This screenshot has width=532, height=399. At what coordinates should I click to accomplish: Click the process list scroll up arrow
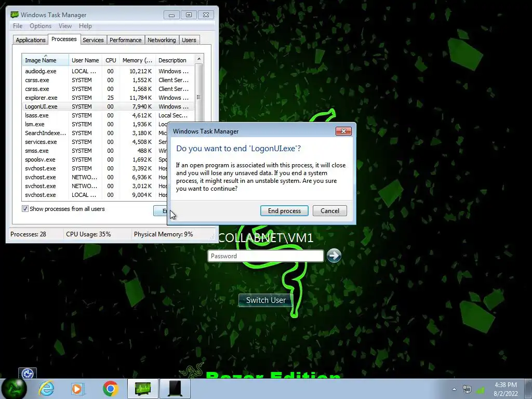(199, 59)
